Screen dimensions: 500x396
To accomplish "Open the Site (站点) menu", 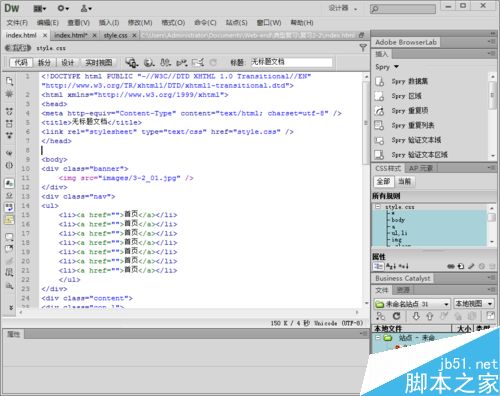I will click(237, 23).
